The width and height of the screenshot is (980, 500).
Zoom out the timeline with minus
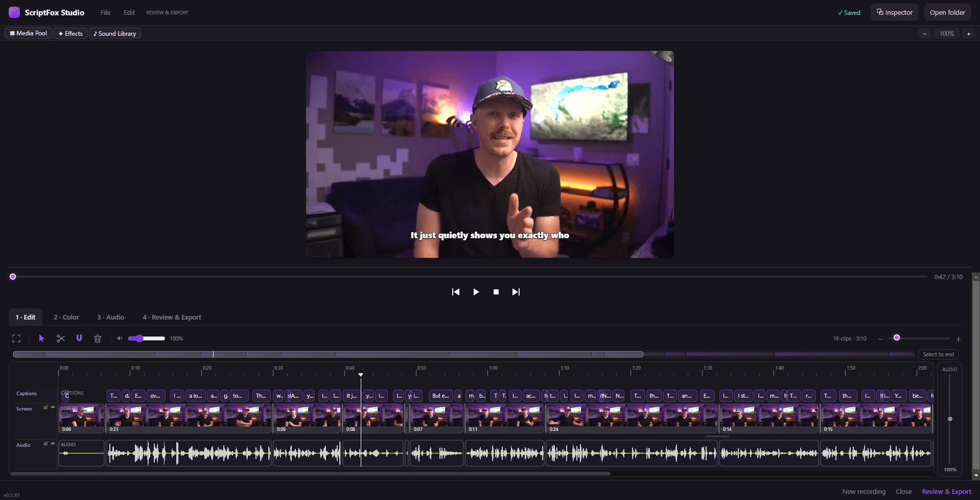coord(880,339)
